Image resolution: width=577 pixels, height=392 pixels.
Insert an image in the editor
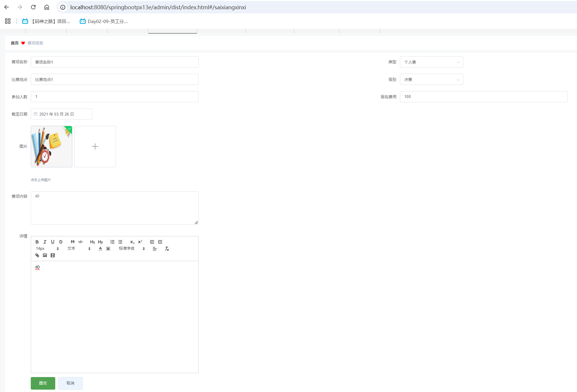click(45, 255)
